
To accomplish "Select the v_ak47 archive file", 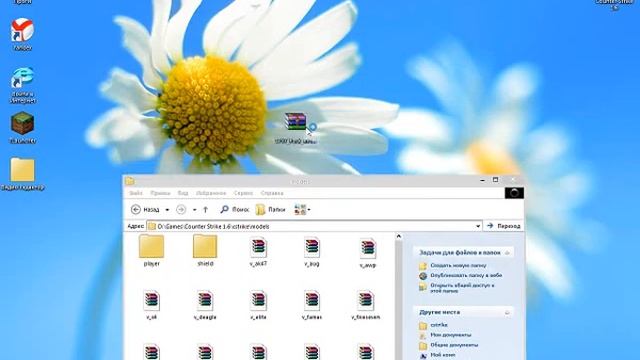I will [258, 251].
